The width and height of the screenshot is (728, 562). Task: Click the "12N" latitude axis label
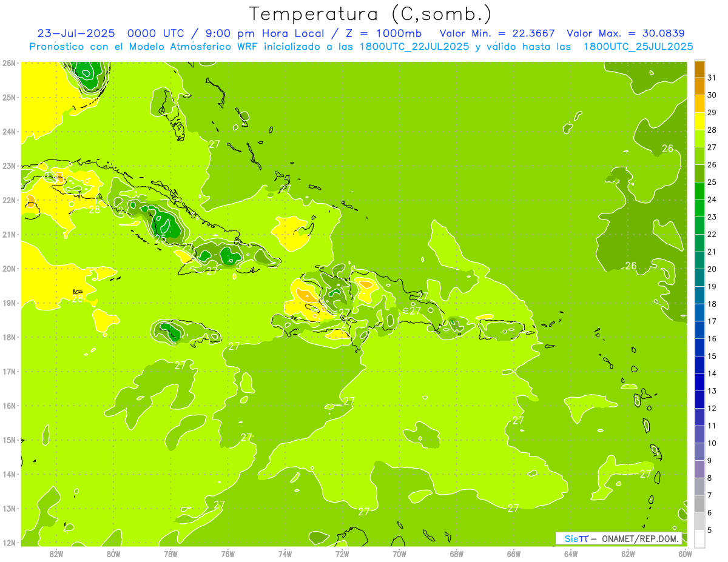[9, 543]
